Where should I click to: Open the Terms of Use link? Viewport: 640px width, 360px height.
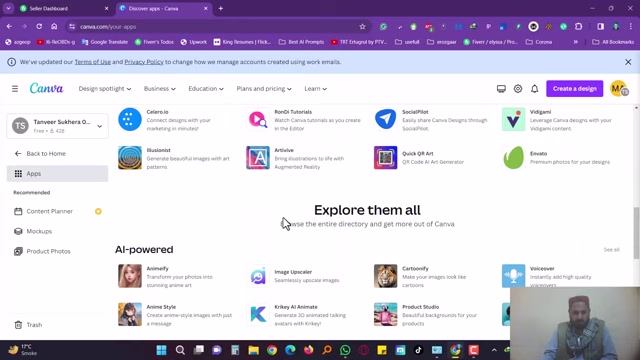pos(93,62)
